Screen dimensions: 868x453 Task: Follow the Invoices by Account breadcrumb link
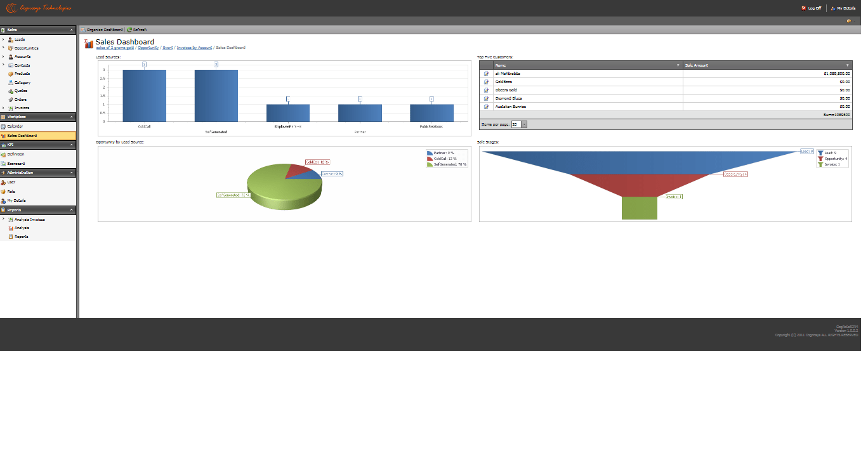194,48
